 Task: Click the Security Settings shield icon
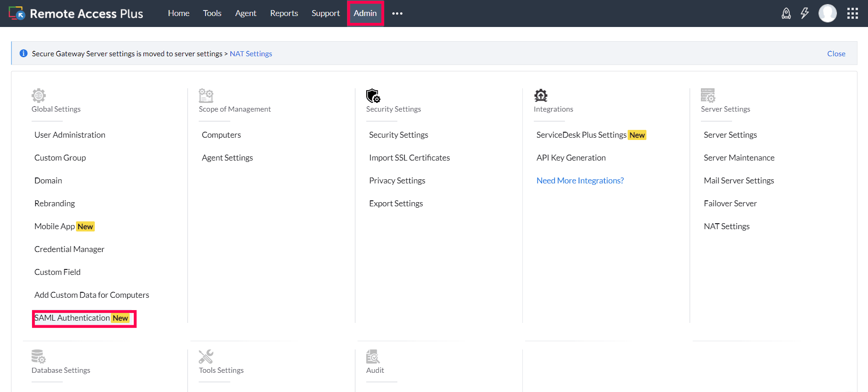[x=373, y=96]
